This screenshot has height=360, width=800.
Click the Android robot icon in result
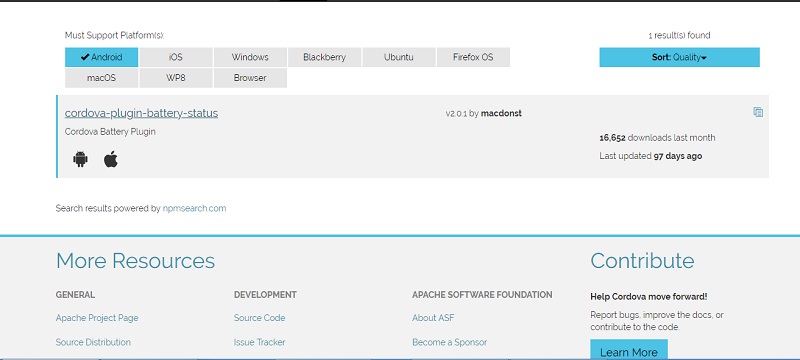pyautogui.click(x=80, y=159)
